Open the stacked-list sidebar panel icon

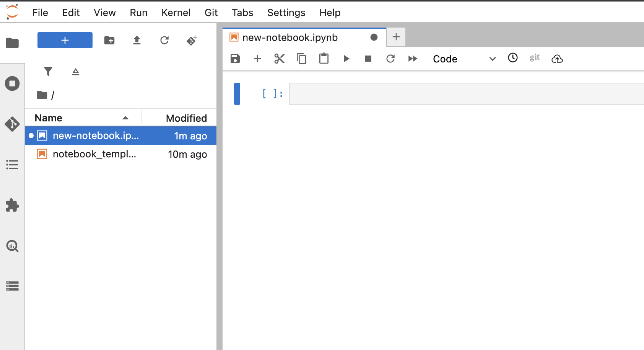coord(12,286)
